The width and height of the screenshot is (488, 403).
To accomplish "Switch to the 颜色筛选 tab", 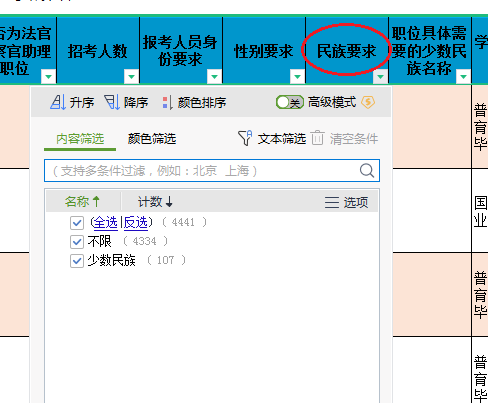I will (x=152, y=139).
